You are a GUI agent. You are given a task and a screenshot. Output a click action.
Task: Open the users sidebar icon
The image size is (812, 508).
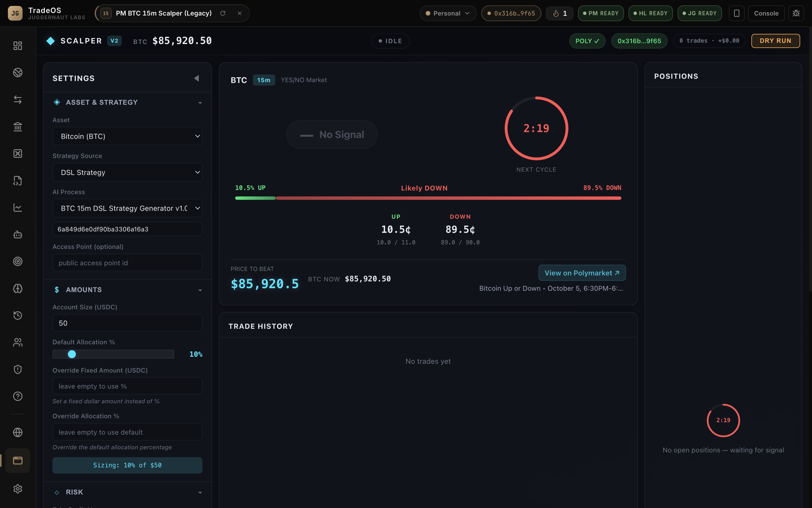pos(17,342)
